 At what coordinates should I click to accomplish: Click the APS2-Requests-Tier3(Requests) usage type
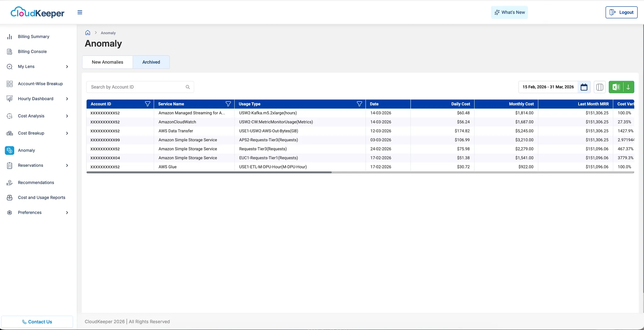pyautogui.click(x=268, y=140)
